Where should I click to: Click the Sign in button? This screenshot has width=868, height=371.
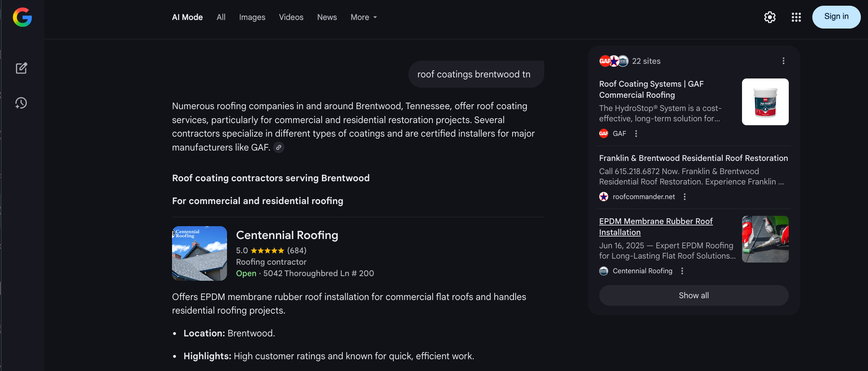pos(836,17)
